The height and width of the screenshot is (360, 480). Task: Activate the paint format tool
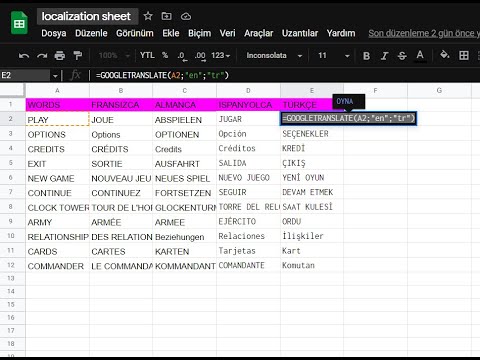click(x=78, y=56)
